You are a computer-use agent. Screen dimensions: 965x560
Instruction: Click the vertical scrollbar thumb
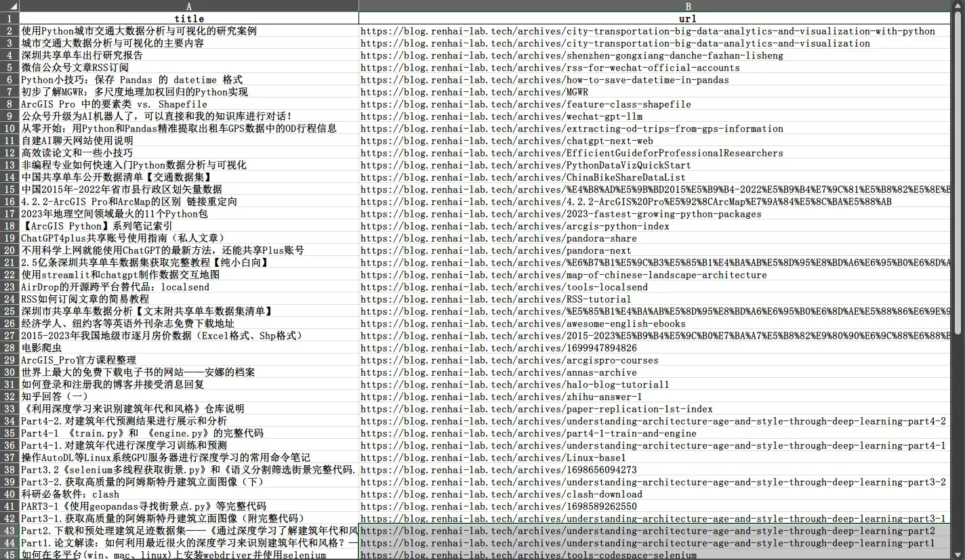pyautogui.click(x=958, y=171)
